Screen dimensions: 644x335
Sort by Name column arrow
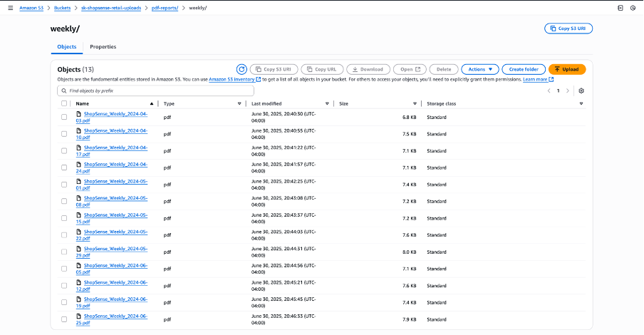[x=152, y=103]
